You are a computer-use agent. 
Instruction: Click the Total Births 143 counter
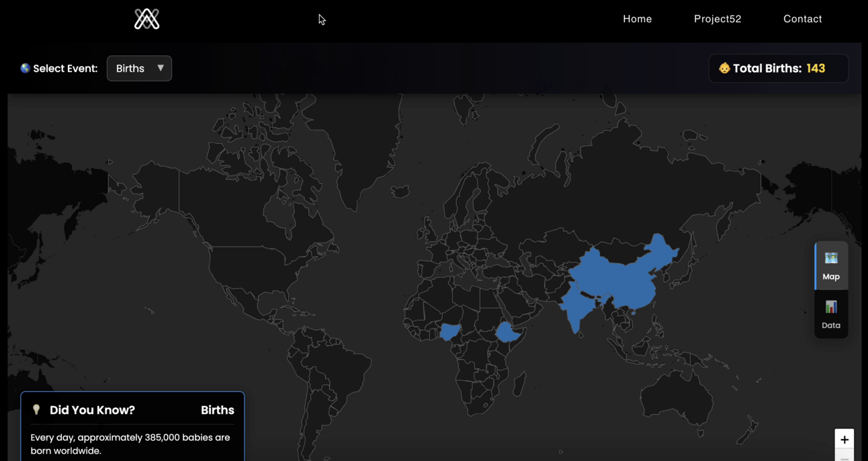point(778,68)
